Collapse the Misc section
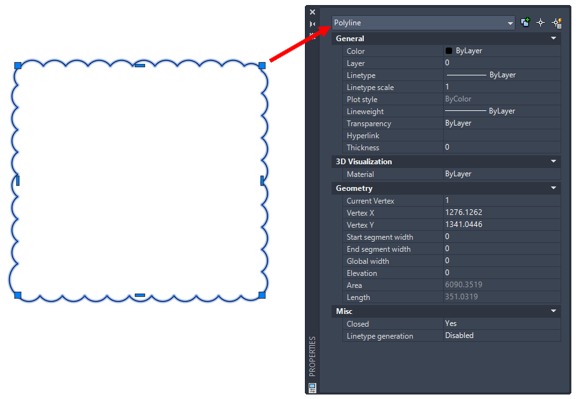This screenshot has width=578, height=399. pos(553,311)
